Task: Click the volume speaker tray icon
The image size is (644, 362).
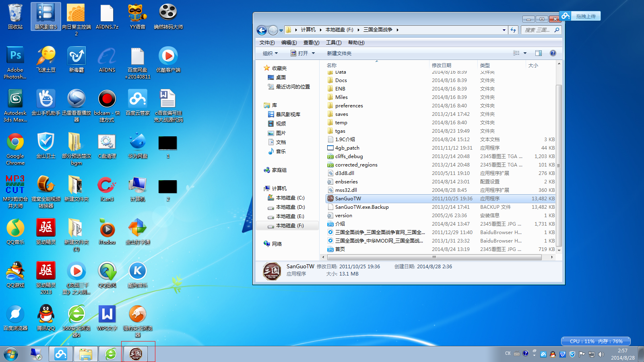Action: coord(601,354)
